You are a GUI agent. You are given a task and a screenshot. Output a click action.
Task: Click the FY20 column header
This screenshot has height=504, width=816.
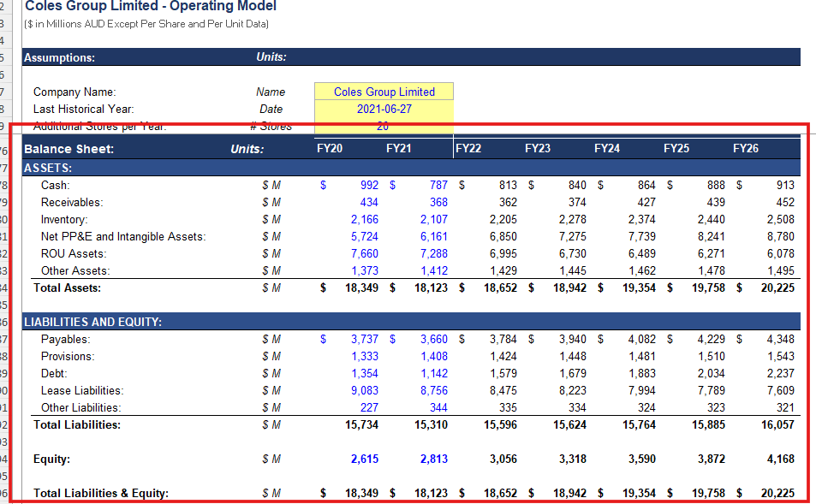tap(330, 149)
